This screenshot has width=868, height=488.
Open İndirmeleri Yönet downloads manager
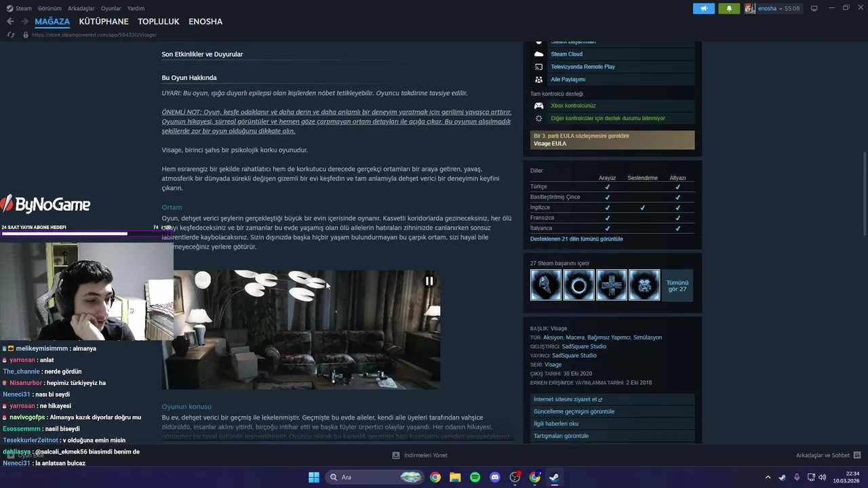pos(420,455)
